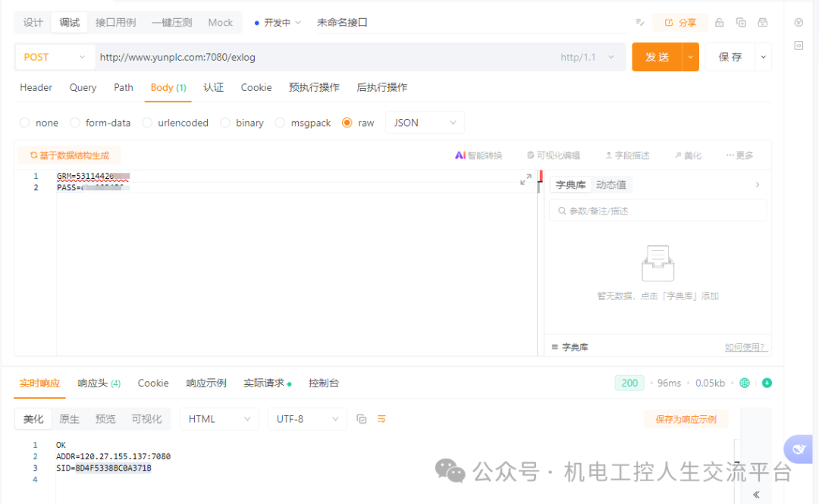Screen dimensions: 819x504
Task: Switch response view to visualization
Action: pyautogui.click(x=146, y=419)
